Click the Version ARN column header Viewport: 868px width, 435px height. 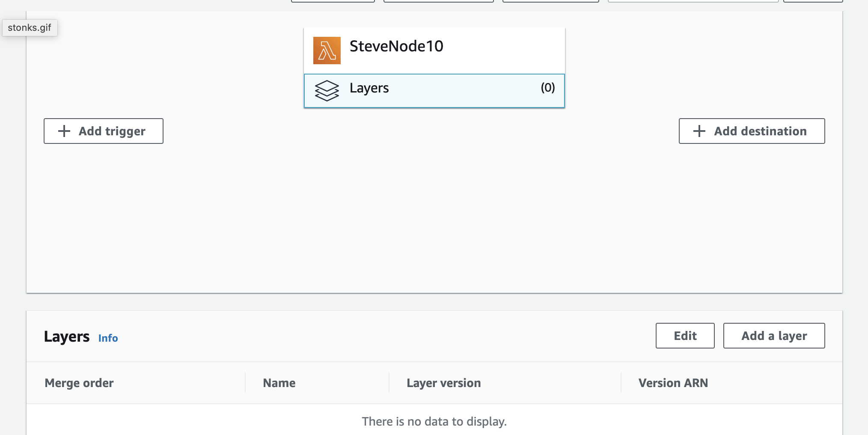tap(673, 383)
